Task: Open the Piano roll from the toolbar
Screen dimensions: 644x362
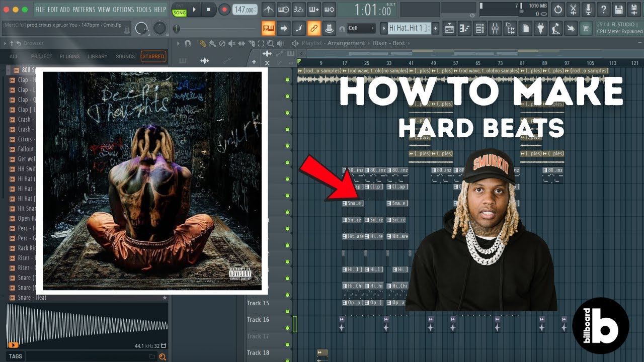Action: (x=464, y=28)
